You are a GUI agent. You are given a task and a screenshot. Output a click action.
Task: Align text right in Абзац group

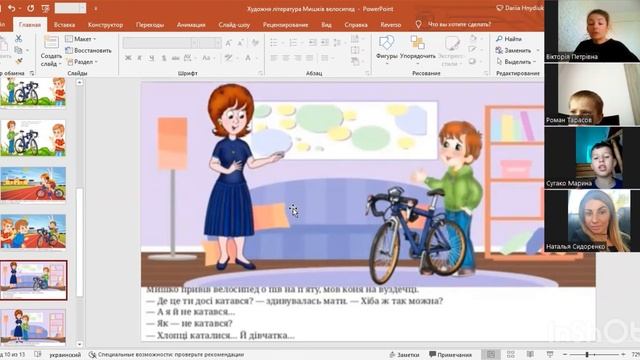coord(298,58)
